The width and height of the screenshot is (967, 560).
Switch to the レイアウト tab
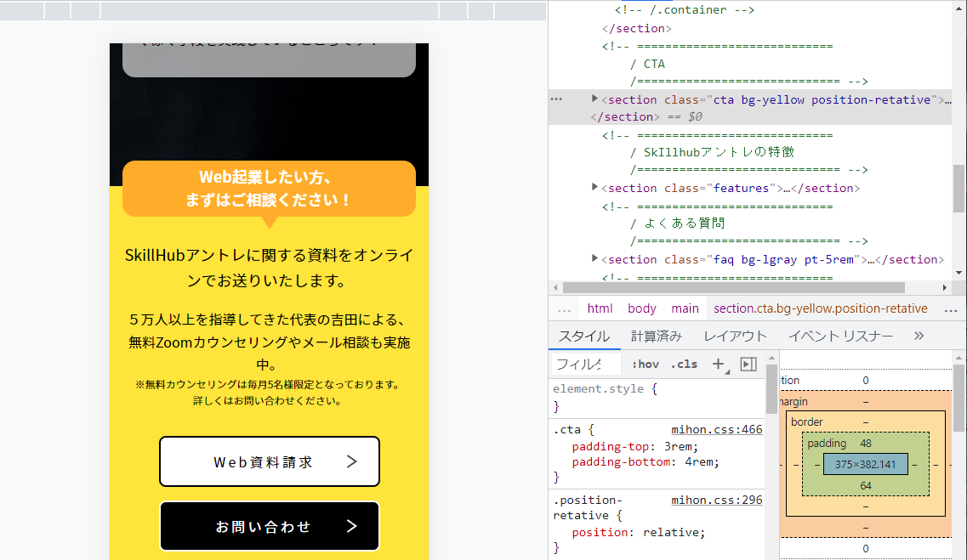735,336
